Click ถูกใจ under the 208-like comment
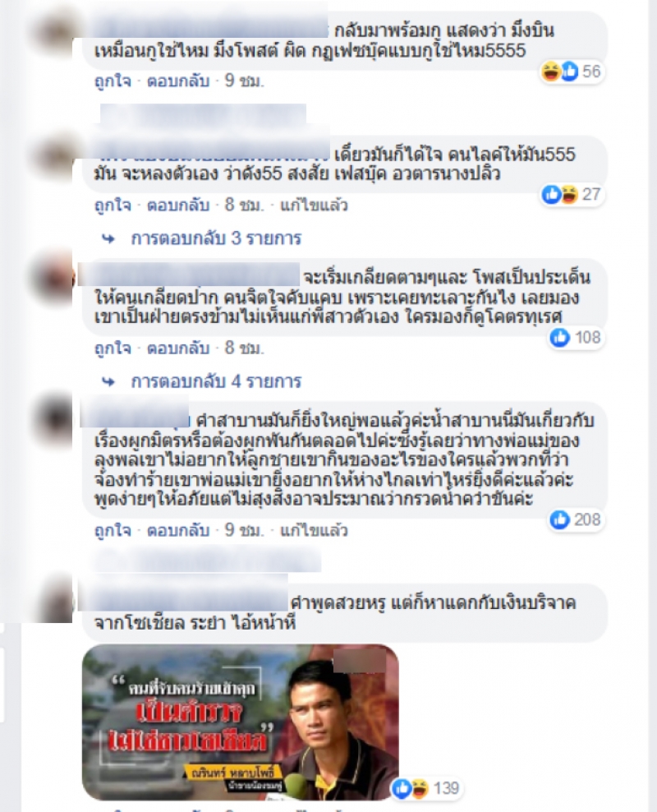 (x=113, y=530)
